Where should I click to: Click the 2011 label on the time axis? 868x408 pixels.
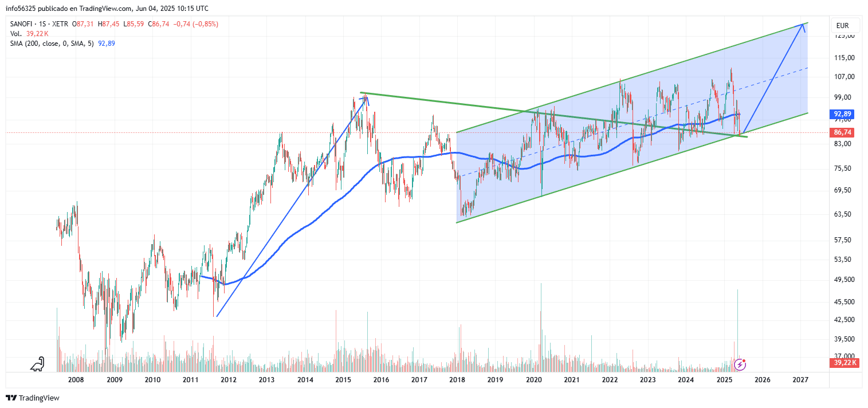click(190, 380)
